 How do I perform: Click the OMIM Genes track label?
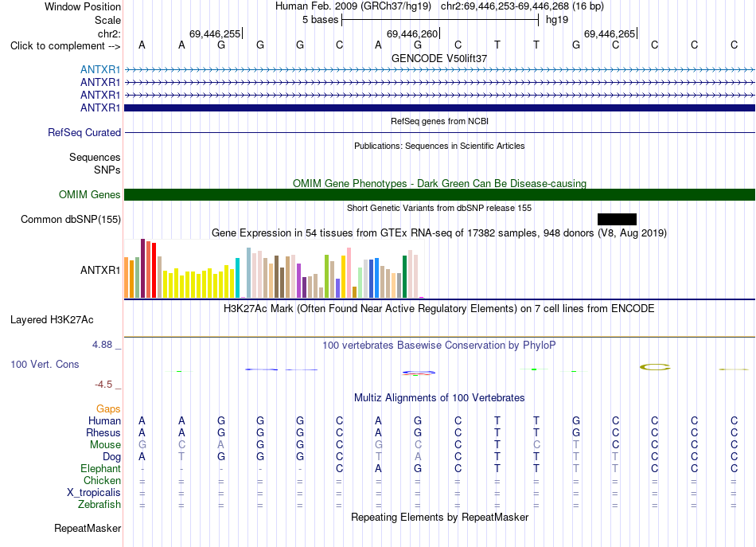coord(90,195)
